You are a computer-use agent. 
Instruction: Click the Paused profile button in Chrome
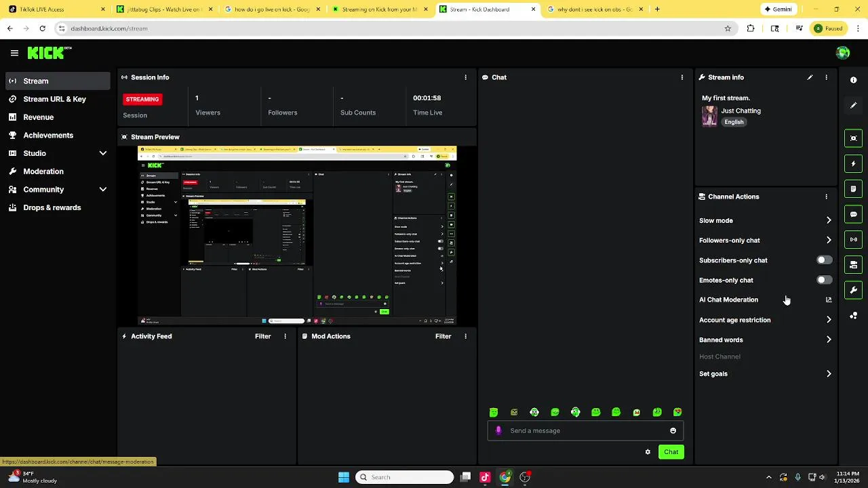click(828, 28)
